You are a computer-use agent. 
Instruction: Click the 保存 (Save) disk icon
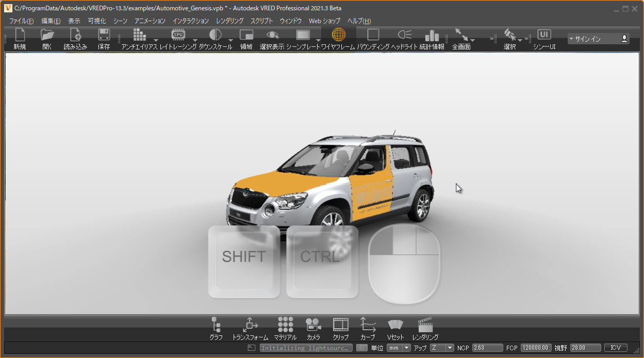point(104,35)
